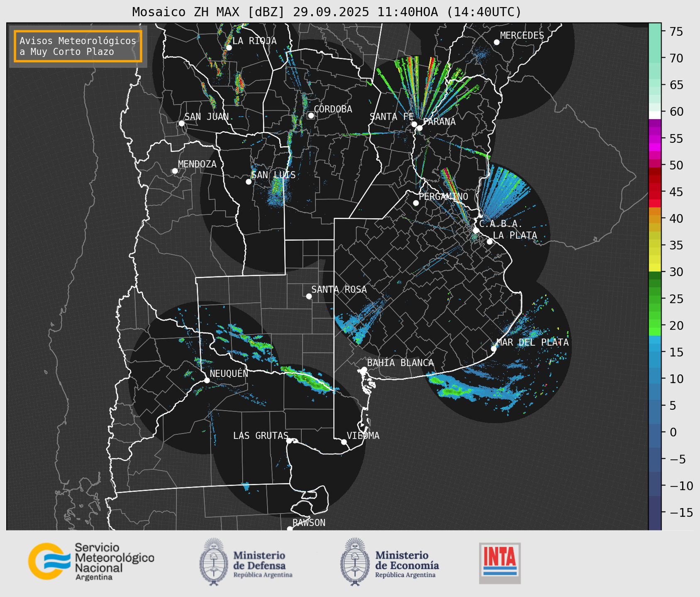Click the Córdoba city marker dot
Screen dimensions: 700x597
311,115
